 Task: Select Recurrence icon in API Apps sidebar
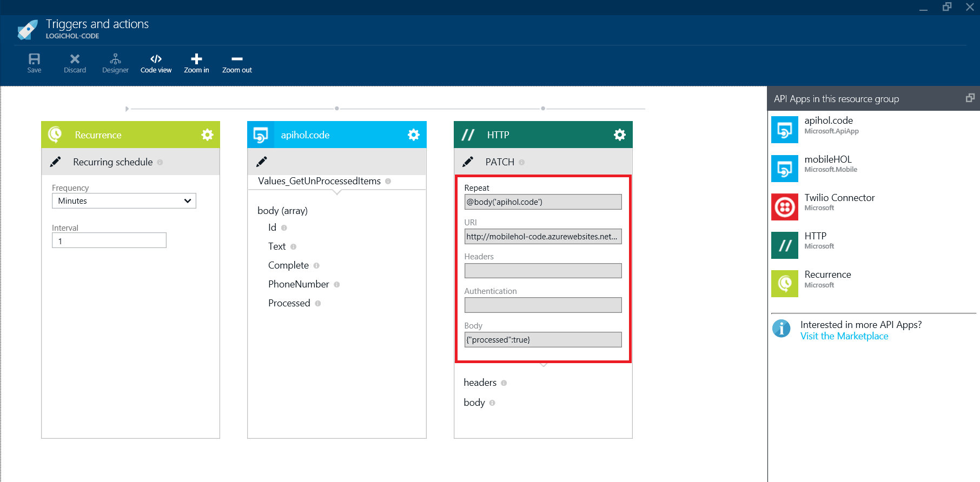[785, 284]
